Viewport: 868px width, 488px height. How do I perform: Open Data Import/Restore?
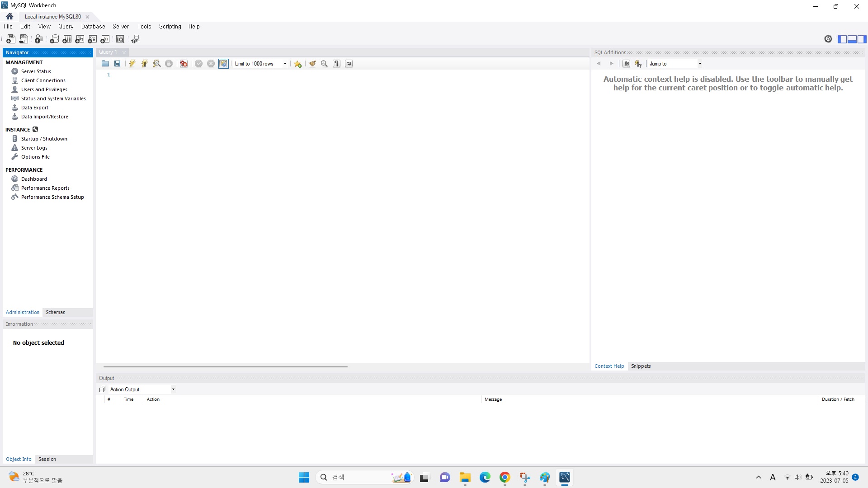[45, 117]
